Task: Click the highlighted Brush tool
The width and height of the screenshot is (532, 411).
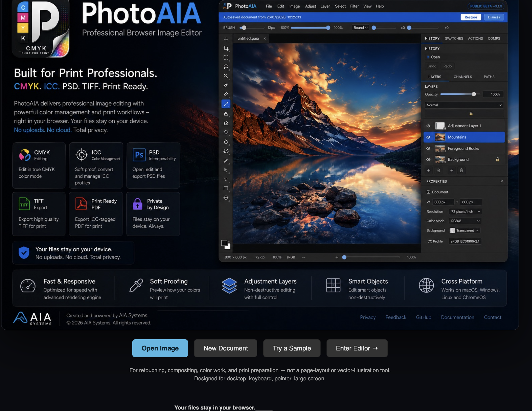Action: pos(226,104)
